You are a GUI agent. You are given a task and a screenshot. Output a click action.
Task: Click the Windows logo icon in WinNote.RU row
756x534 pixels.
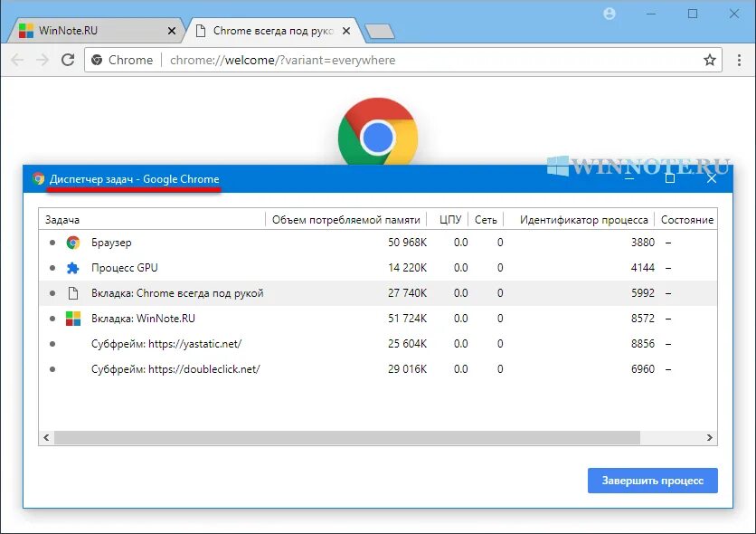tap(73, 319)
